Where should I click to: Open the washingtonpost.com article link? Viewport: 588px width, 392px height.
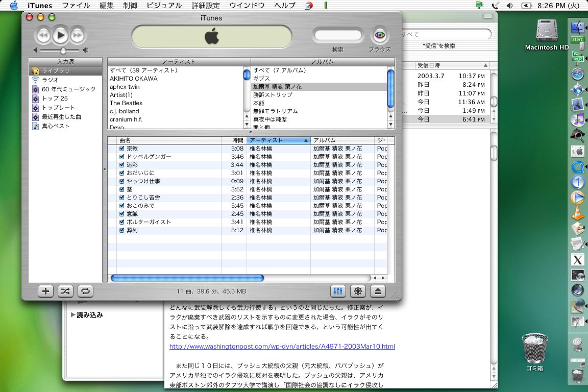coord(282,346)
